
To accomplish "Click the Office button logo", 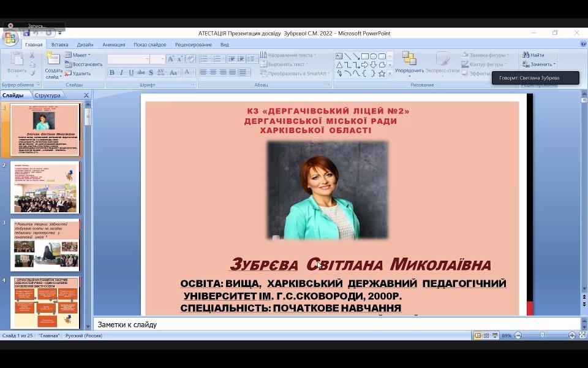I will pyautogui.click(x=10, y=39).
